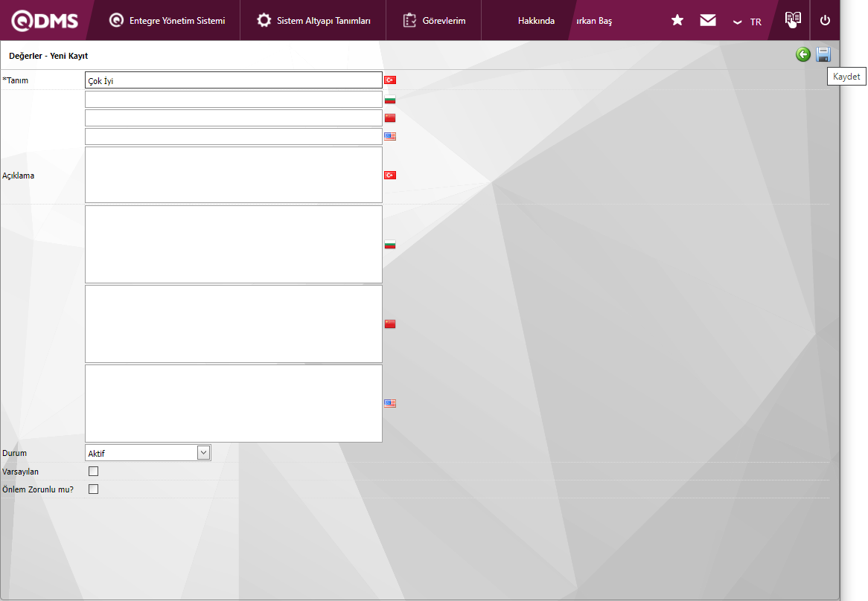Open the help book icon
The image size is (868, 601).
pos(793,19)
